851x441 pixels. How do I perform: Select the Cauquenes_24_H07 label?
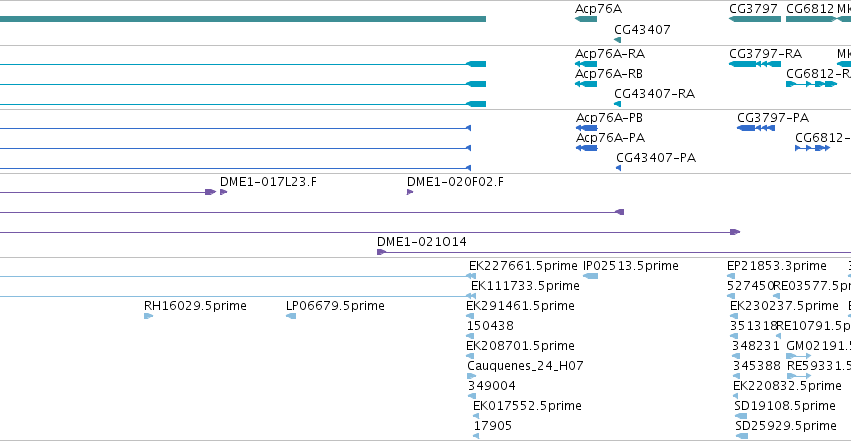pyautogui.click(x=525, y=366)
